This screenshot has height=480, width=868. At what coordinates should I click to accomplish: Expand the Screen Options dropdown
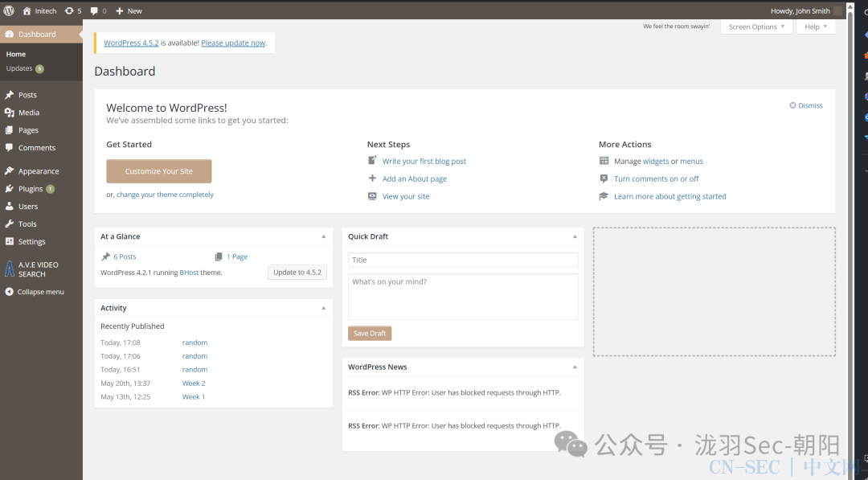point(756,27)
